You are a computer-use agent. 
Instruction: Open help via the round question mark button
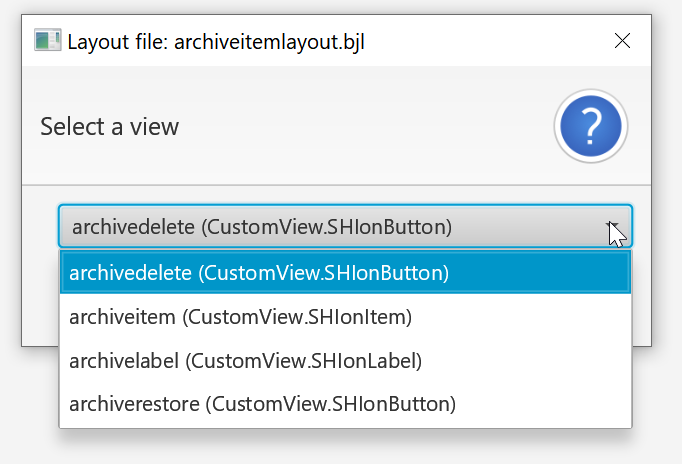[590, 126]
